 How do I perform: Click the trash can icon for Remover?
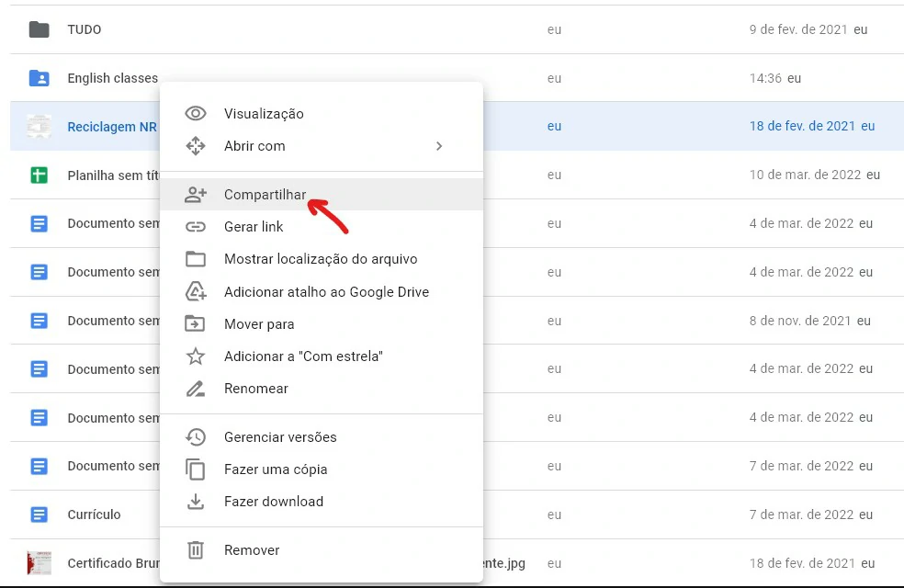pos(196,550)
